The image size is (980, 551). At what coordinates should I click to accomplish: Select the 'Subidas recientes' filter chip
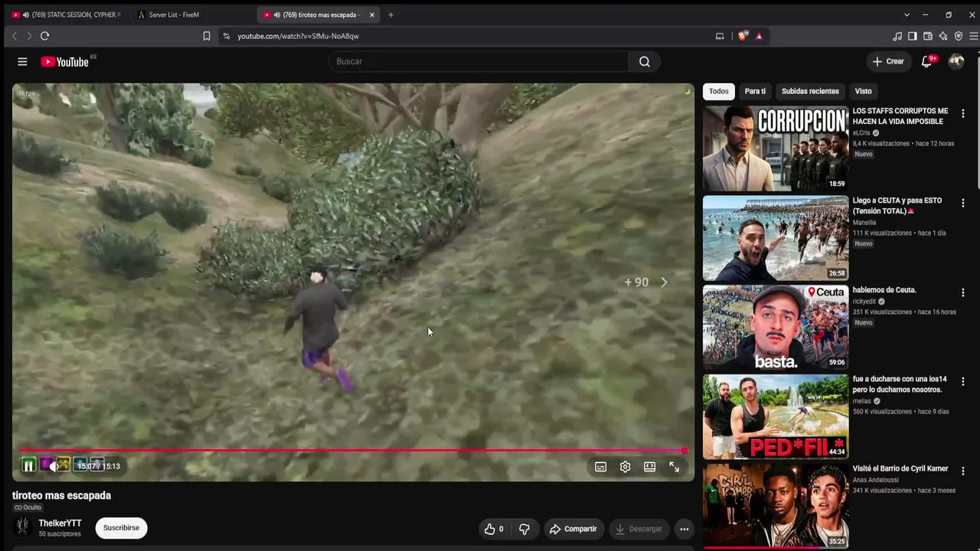(810, 91)
